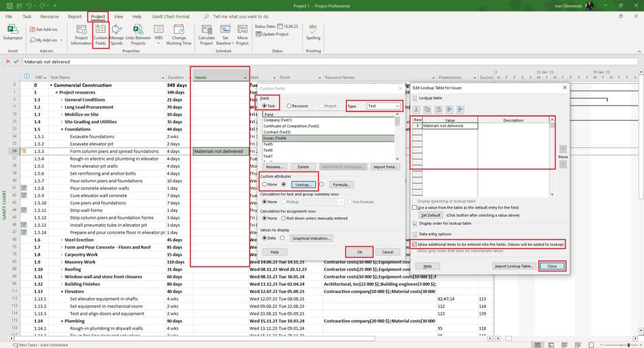Click the Graphical Indicators... button
The width and height of the screenshot is (644, 348).
pos(311,238)
